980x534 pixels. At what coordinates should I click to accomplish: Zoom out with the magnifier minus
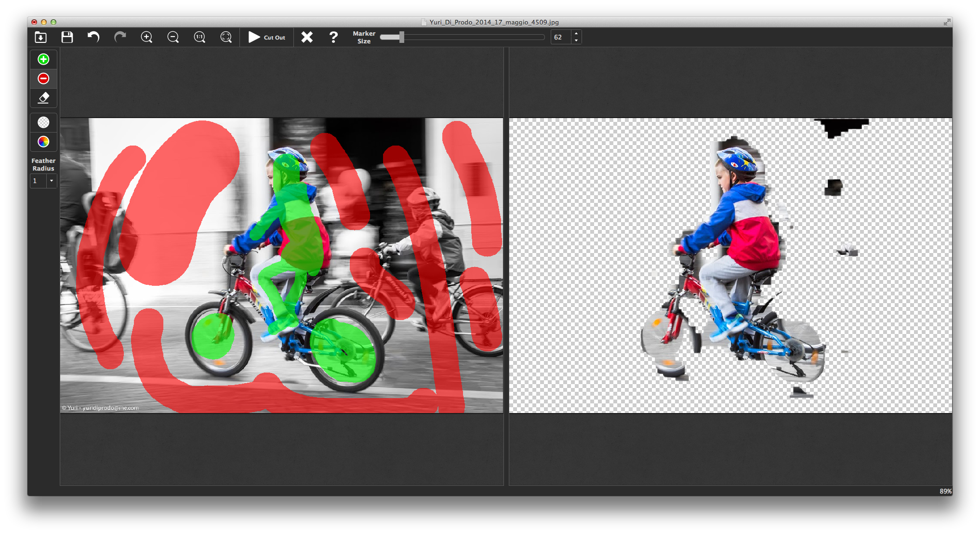(173, 37)
